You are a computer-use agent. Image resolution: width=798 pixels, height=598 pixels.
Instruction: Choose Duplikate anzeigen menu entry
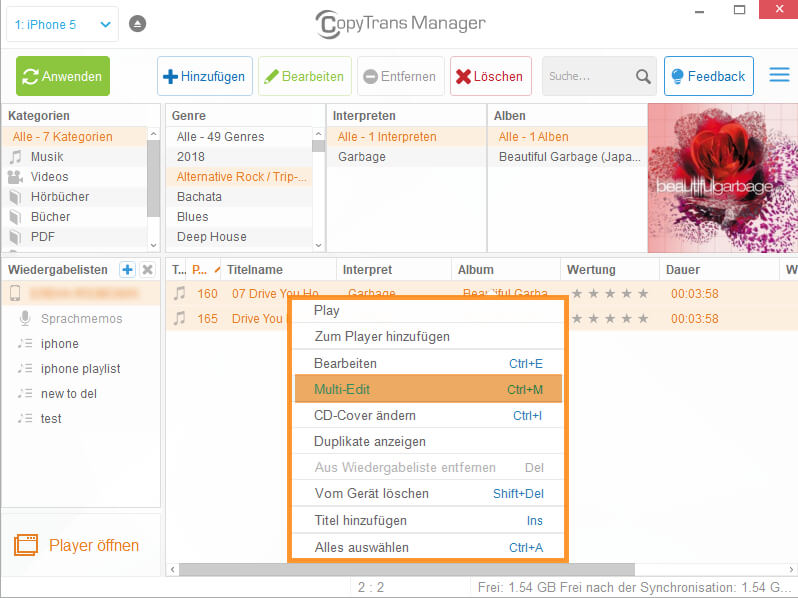coord(428,442)
